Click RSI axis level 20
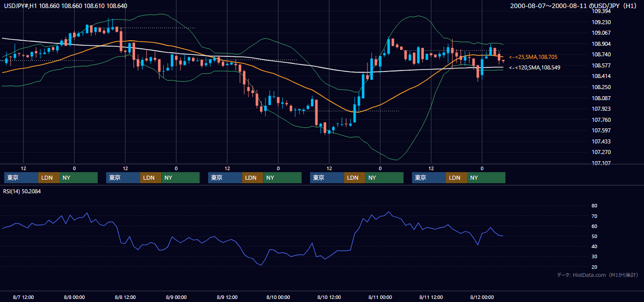Image resolution: width=644 pixels, height=302 pixels. [594, 267]
